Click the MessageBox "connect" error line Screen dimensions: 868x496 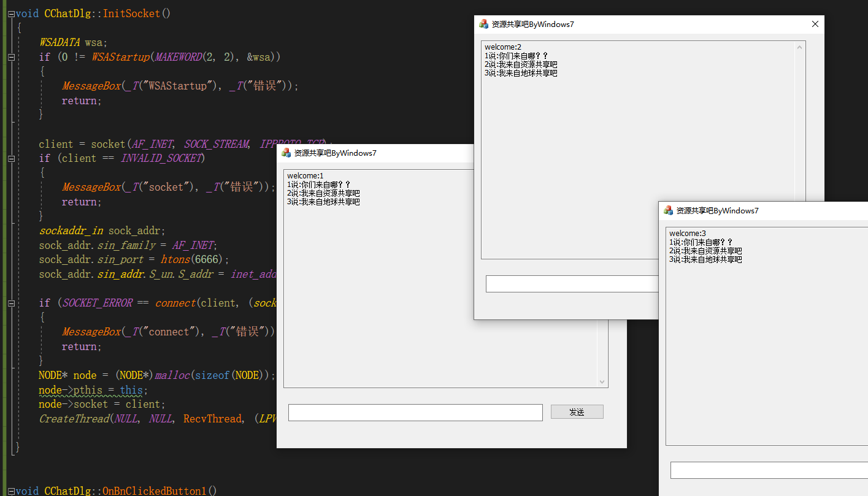tap(169, 332)
